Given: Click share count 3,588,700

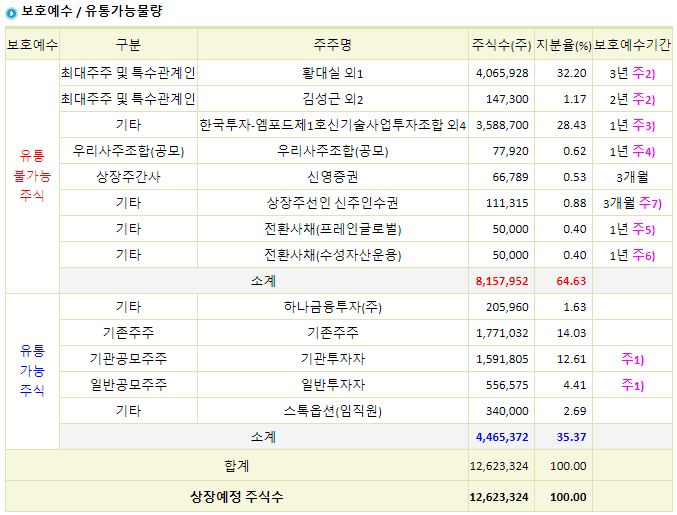Looking at the screenshot, I should [x=502, y=125].
